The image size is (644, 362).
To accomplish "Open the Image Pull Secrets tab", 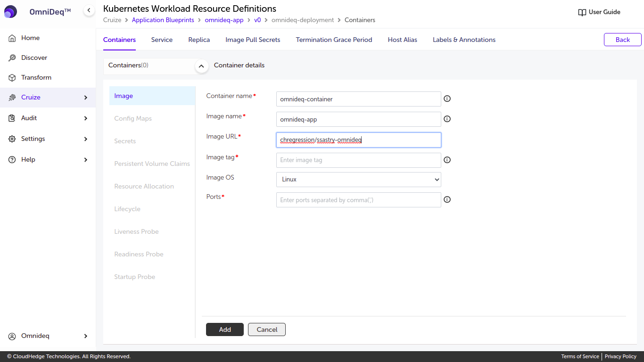I will tap(253, 40).
